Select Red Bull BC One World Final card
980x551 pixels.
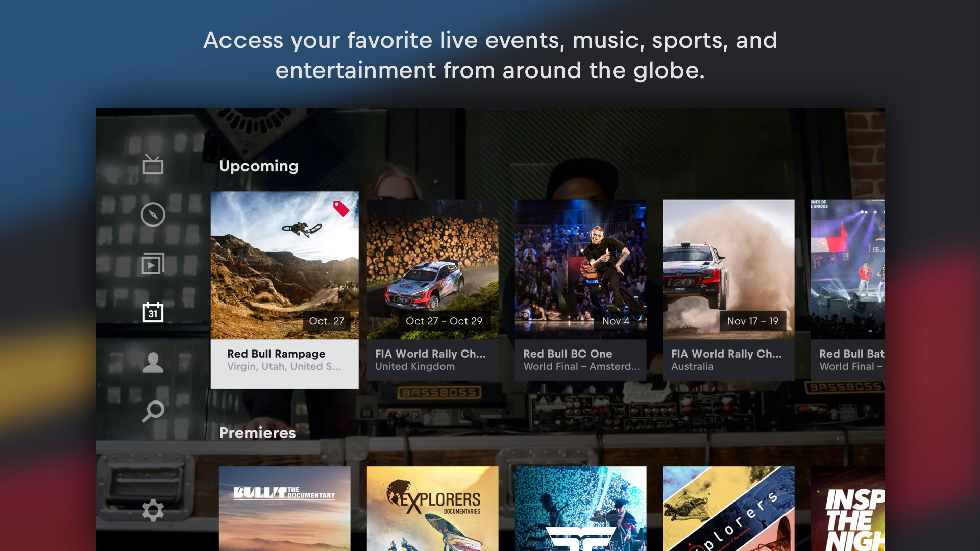click(x=580, y=290)
